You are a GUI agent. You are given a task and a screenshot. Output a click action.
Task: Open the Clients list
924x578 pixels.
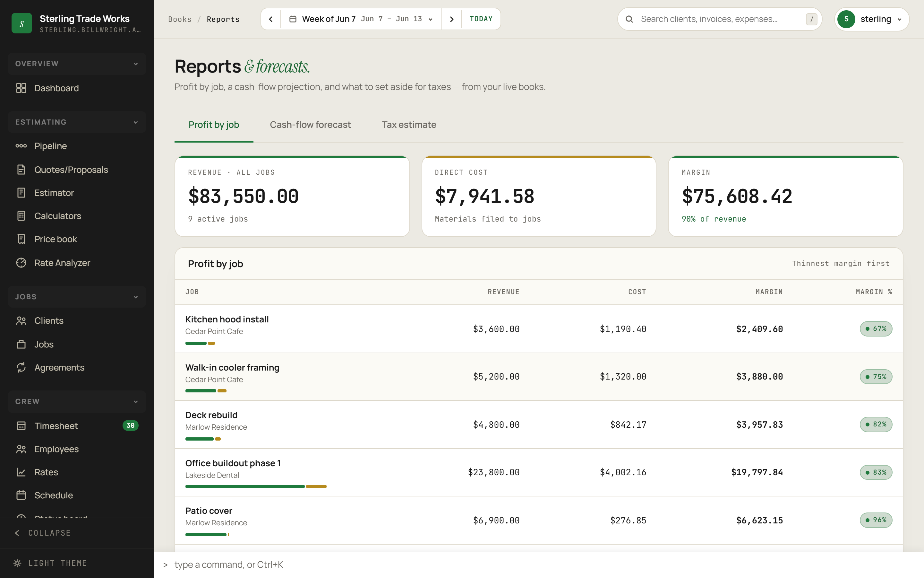[x=77, y=321]
